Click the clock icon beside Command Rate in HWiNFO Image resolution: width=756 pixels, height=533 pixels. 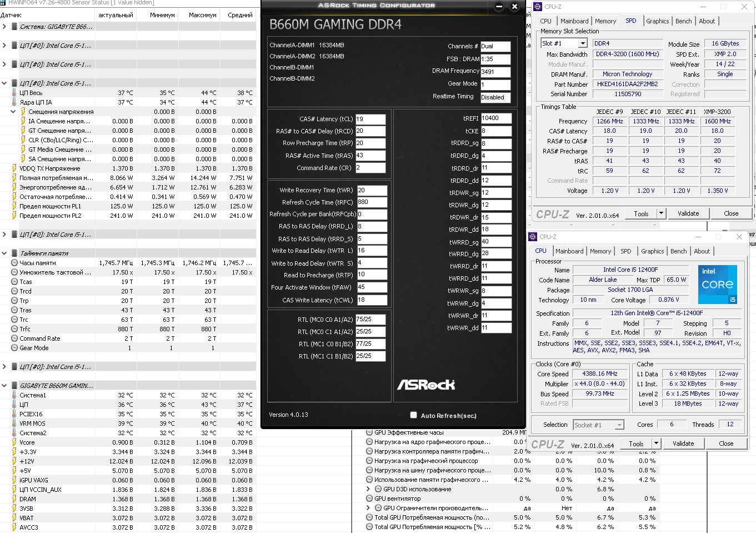pos(14,338)
